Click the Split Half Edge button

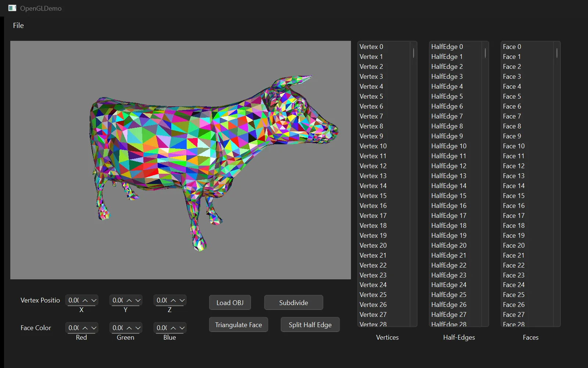(x=310, y=325)
